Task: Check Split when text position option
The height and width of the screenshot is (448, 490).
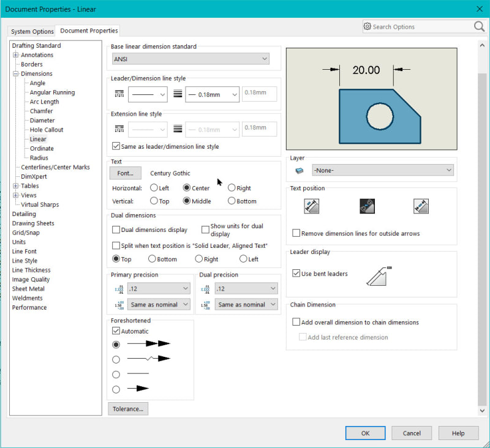Action: point(116,245)
